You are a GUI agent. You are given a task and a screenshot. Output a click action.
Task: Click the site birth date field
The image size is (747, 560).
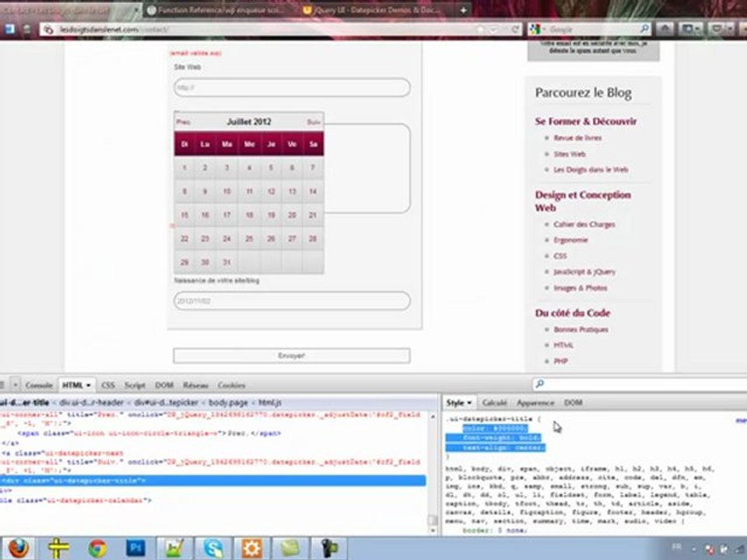(292, 301)
